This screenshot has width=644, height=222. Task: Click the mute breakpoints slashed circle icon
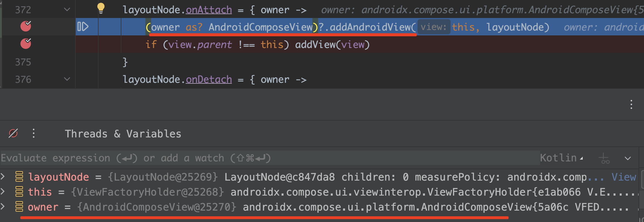pos(13,133)
